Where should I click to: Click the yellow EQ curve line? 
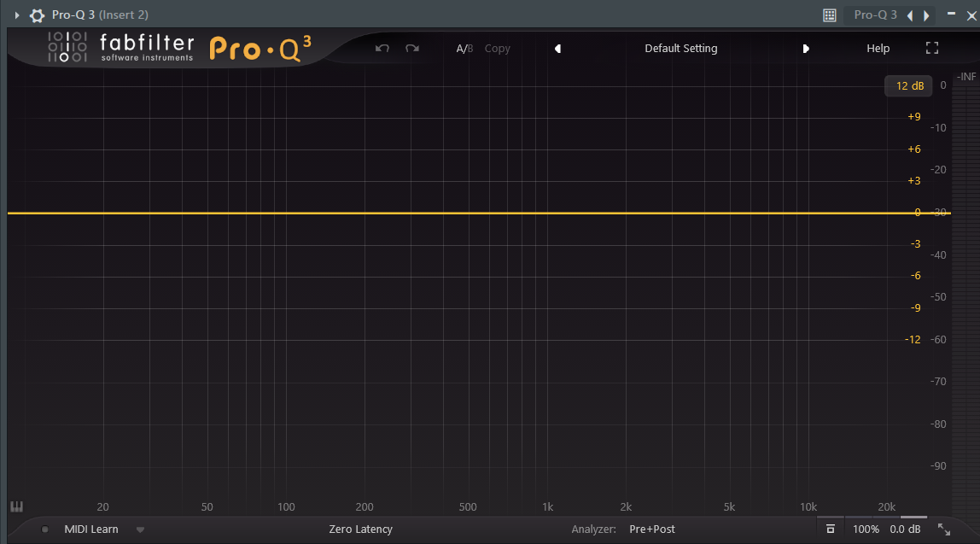(479, 214)
